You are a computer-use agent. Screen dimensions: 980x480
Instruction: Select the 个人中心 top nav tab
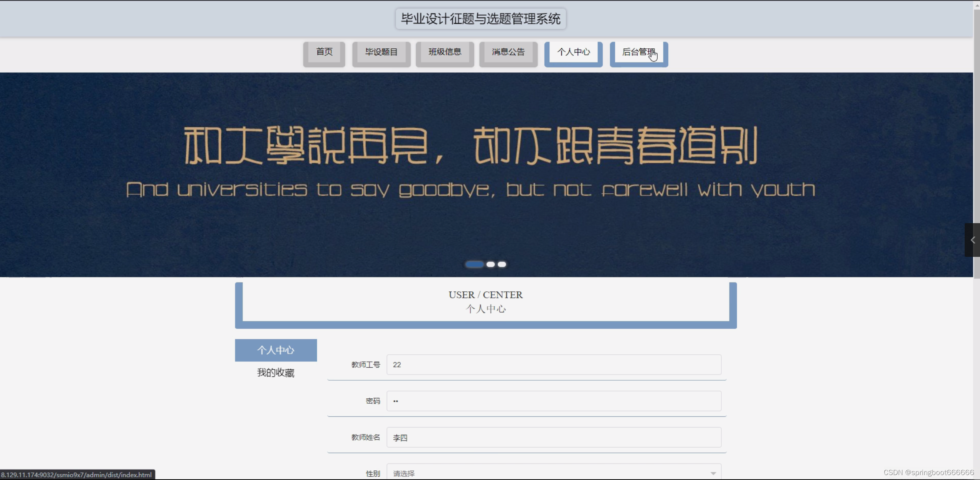tap(573, 52)
